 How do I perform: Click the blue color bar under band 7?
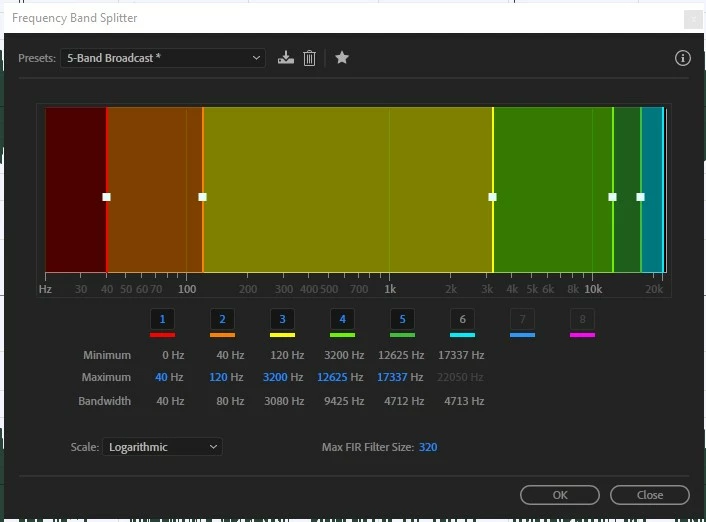522,335
